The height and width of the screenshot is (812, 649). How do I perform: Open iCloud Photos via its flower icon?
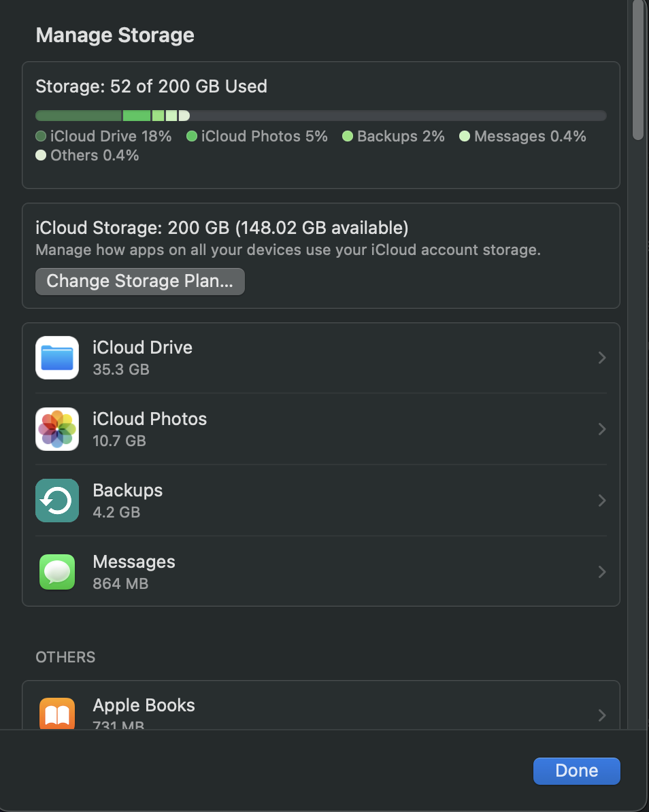pos(56,428)
